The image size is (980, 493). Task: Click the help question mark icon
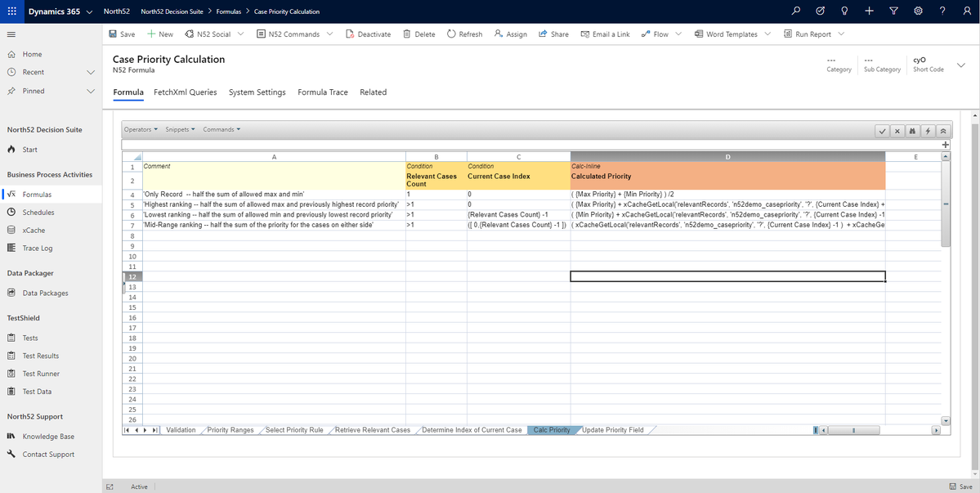click(942, 11)
